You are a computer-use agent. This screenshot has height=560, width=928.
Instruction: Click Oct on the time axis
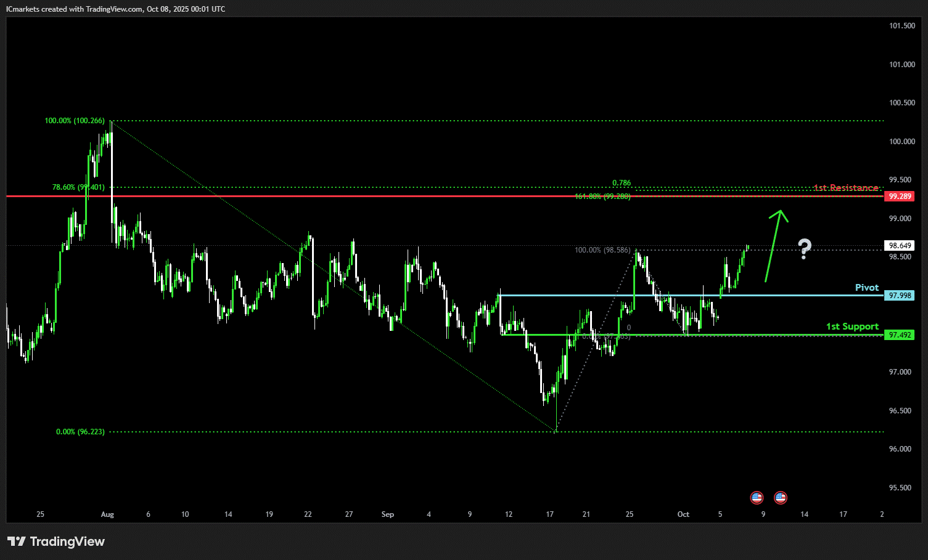[683, 514]
